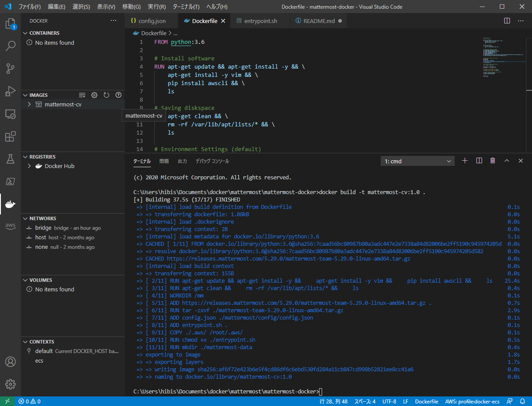
Task: Open the ファイル(F) menu
Action: [x=30, y=7]
